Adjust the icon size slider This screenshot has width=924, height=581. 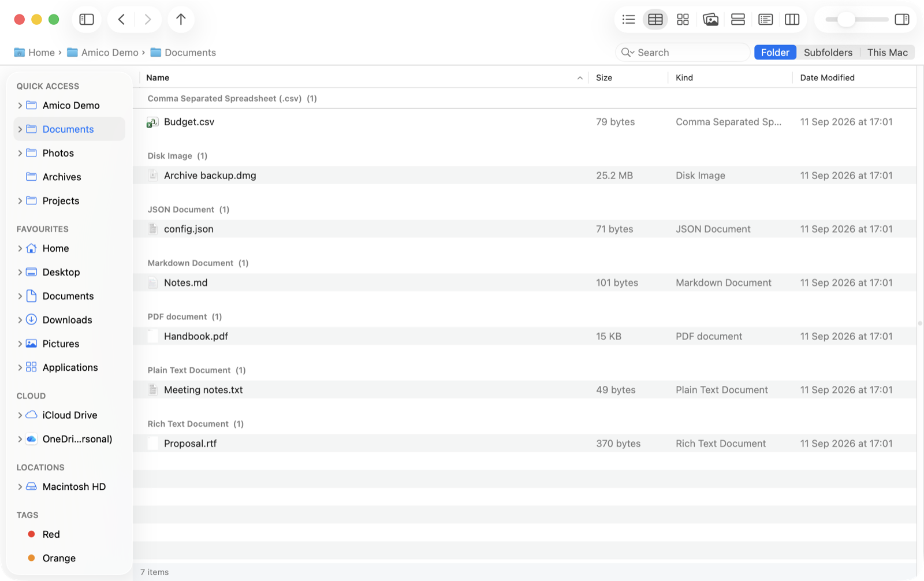point(846,20)
